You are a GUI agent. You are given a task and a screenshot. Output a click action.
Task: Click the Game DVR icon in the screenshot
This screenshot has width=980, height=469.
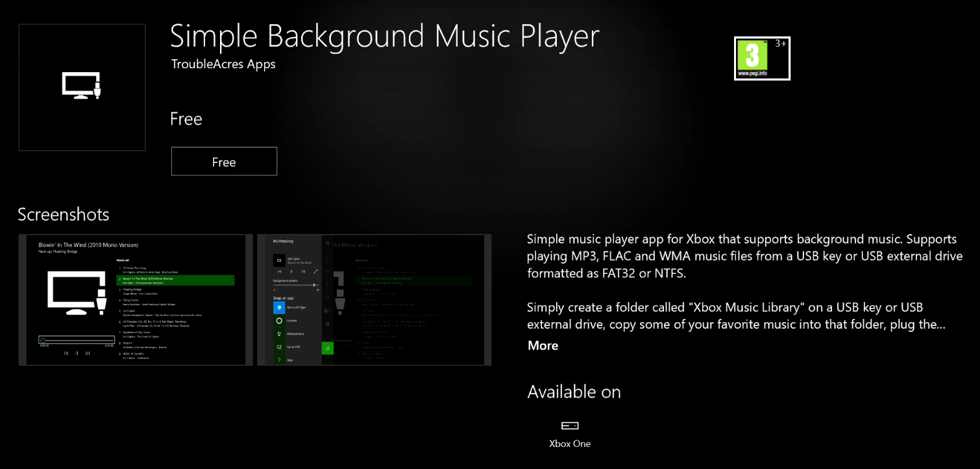click(279, 347)
